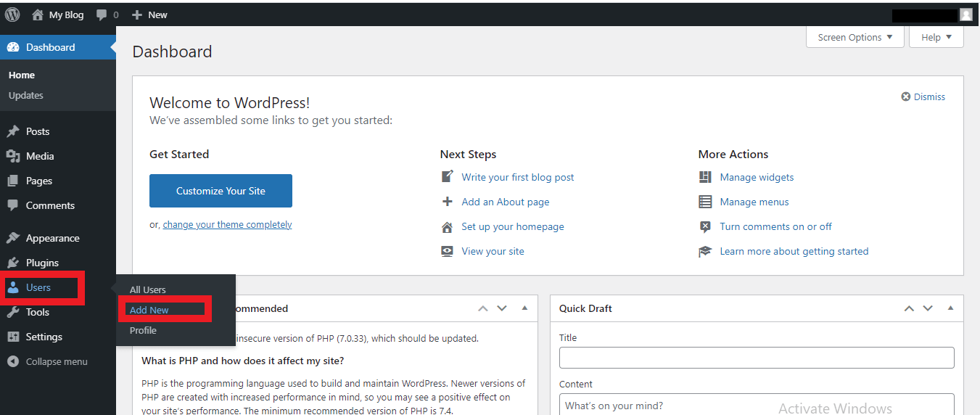Click the Quick Draft Title input field

(x=757, y=358)
